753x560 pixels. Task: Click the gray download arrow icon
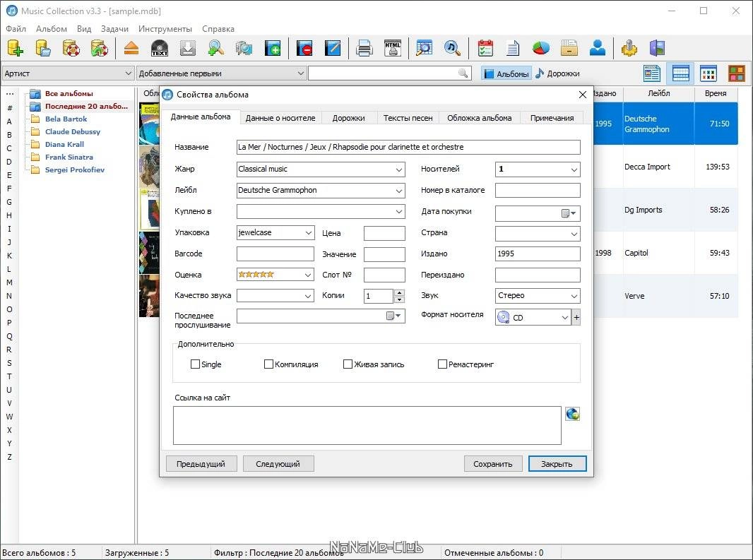point(188,48)
